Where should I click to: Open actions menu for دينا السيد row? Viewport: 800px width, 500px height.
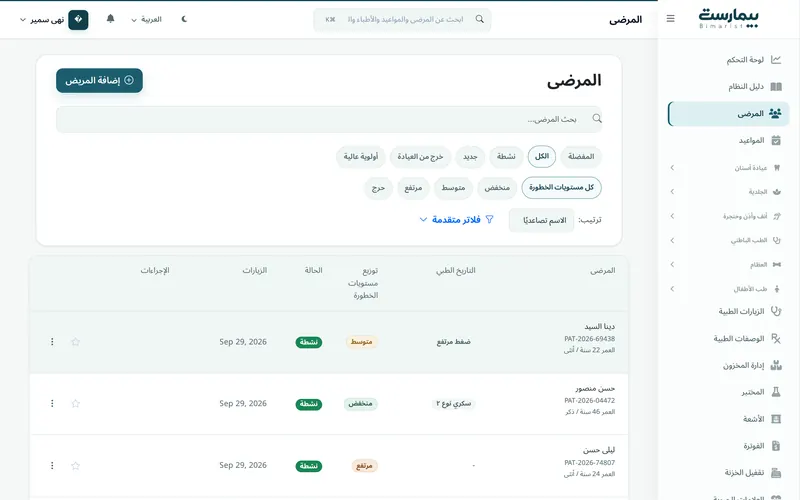pyautogui.click(x=52, y=342)
